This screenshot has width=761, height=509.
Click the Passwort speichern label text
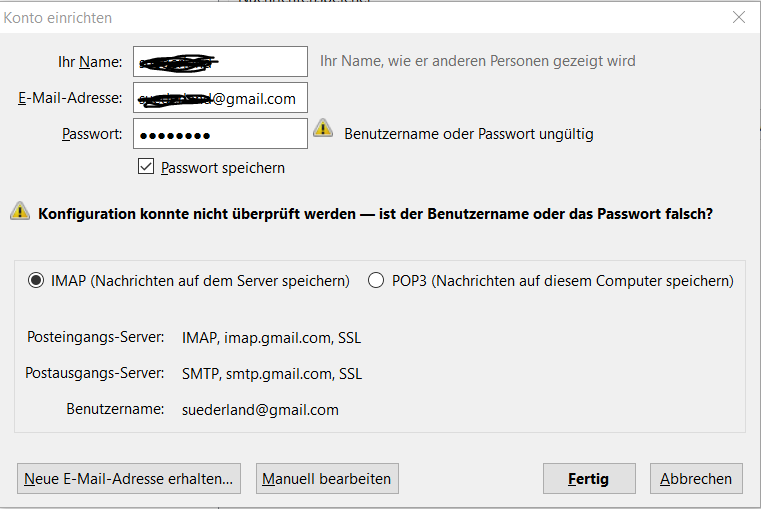(x=223, y=168)
